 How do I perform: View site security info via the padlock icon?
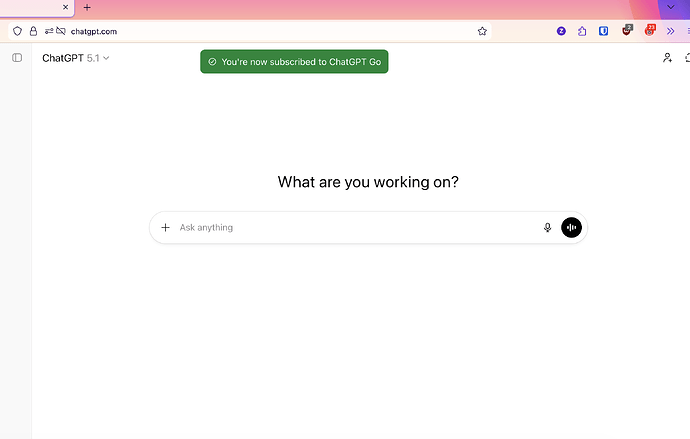coord(33,31)
